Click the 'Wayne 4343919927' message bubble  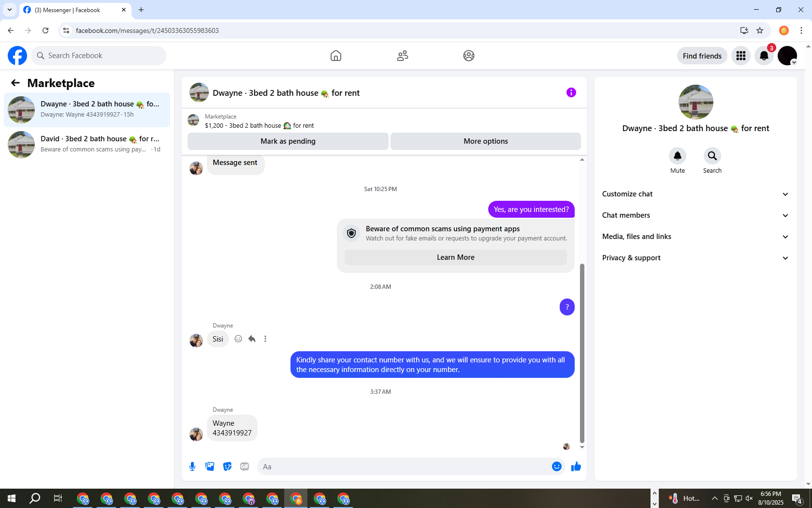pos(232,428)
